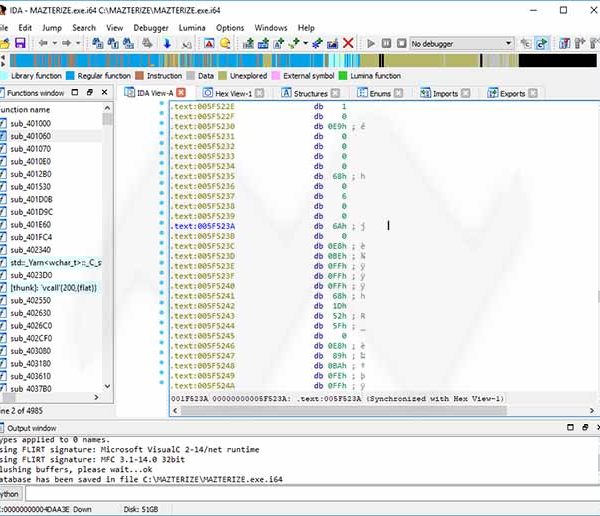The width and height of the screenshot is (600, 516).
Task: Open the Search menu
Action: tap(84, 28)
